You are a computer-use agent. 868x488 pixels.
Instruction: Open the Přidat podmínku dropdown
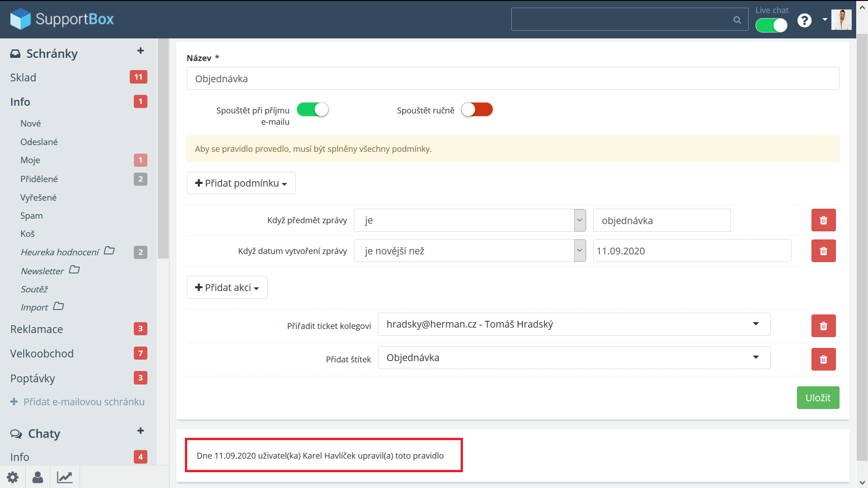[x=241, y=183]
